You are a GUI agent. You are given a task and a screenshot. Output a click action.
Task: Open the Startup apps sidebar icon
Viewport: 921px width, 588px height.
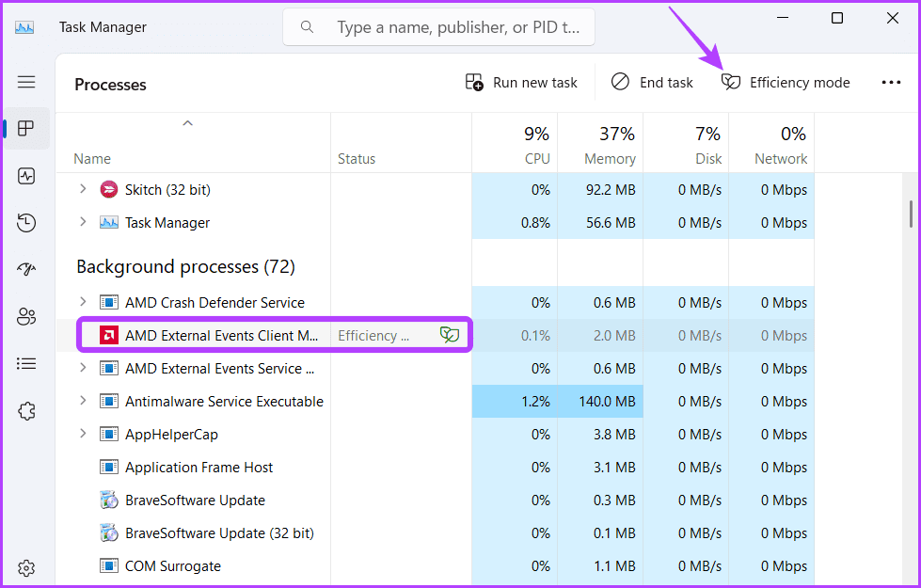[26, 269]
